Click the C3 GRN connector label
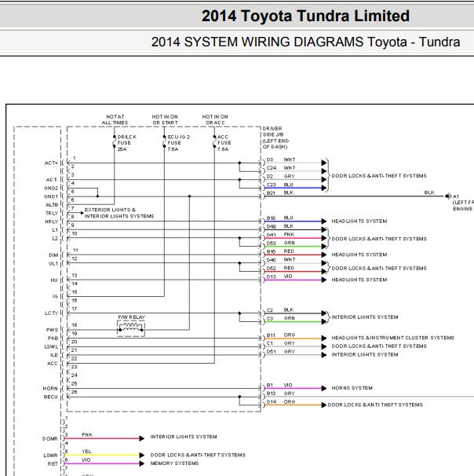Viewport: 474px width, 476px height. click(280, 318)
